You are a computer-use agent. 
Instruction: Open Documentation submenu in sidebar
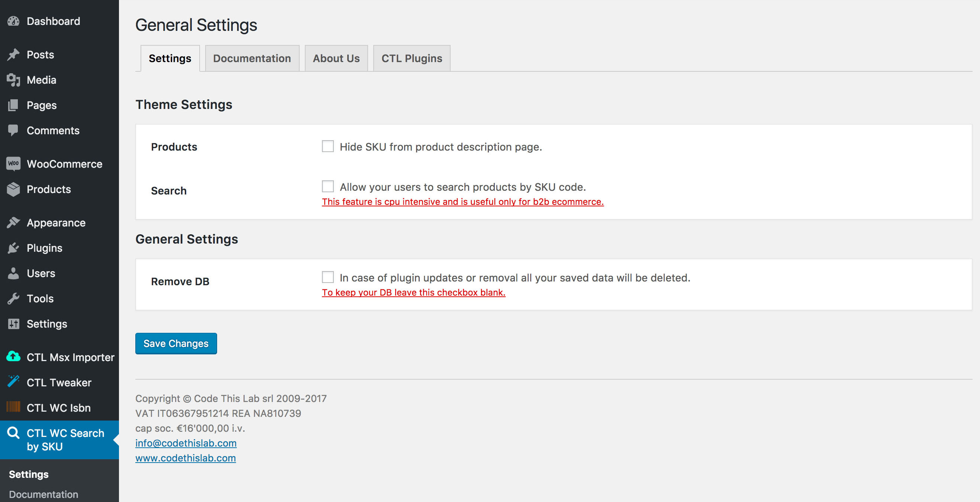(44, 495)
